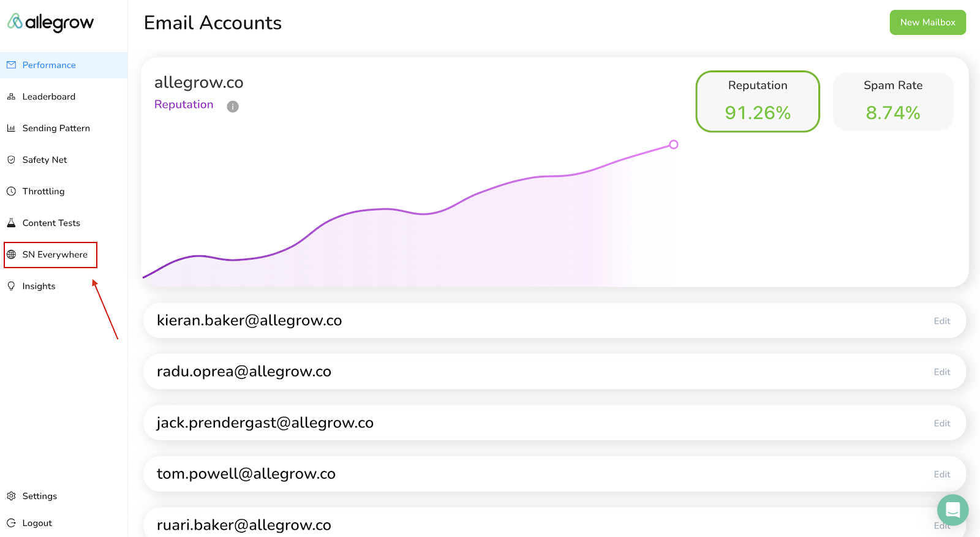This screenshot has height=537, width=980.
Task: Click the Settings gear icon
Action: tap(11, 496)
